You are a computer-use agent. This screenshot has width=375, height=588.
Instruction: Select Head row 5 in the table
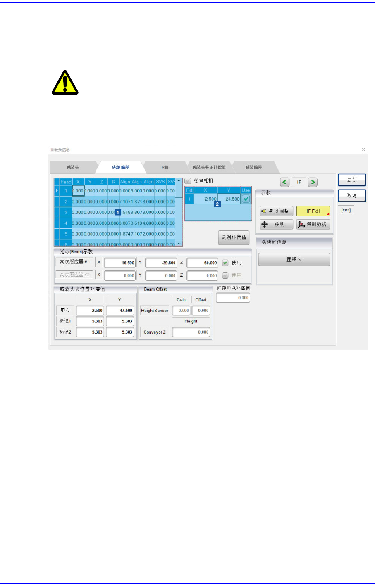66,234
